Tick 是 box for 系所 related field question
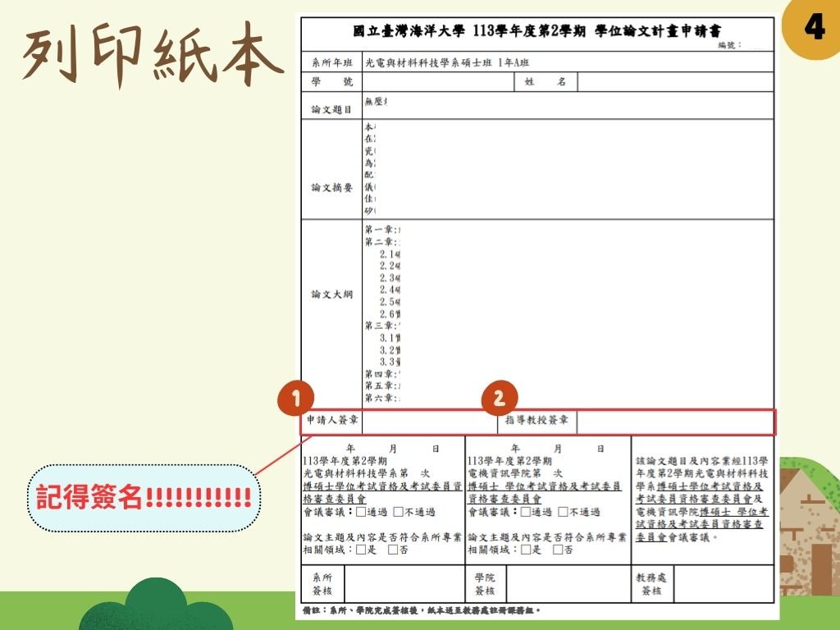 coord(360,550)
